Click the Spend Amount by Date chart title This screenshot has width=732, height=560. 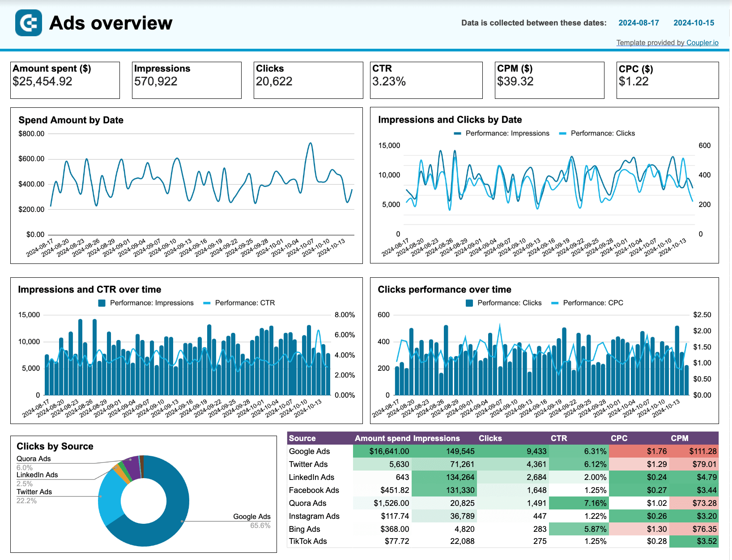tap(71, 120)
